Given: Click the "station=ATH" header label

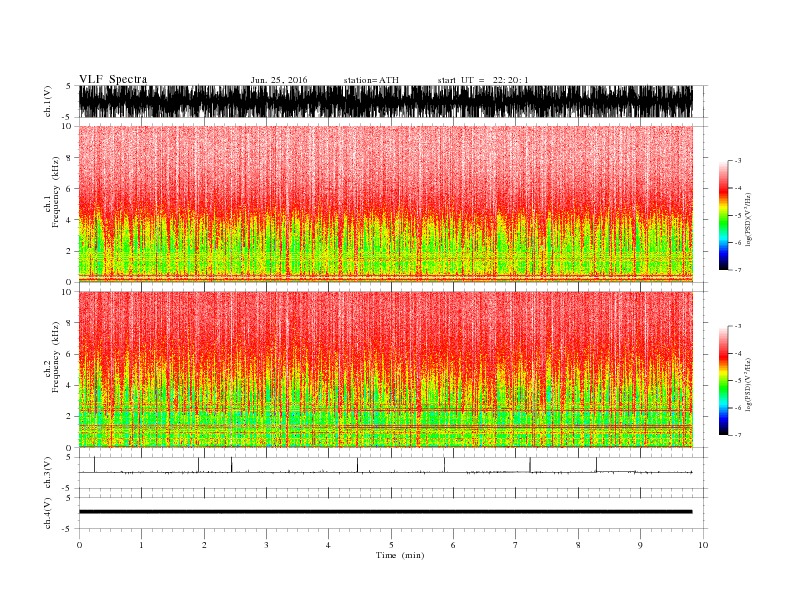Looking at the screenshot, I should pos(371,80).
